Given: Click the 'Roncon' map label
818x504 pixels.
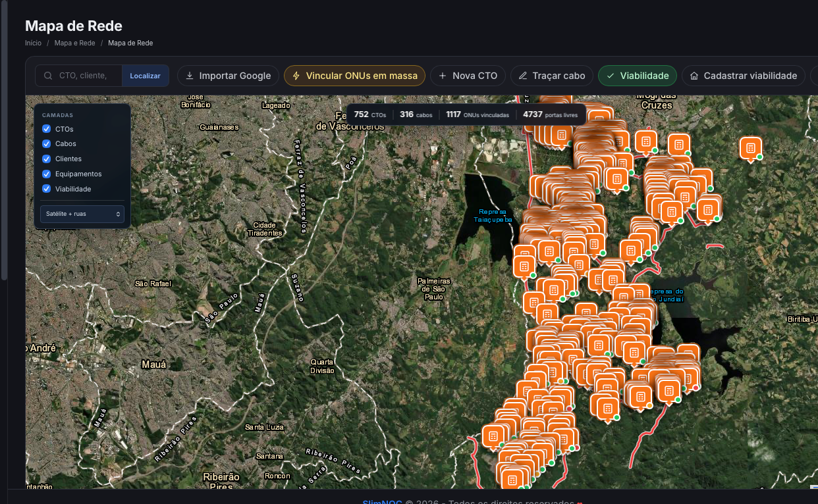Looking at the screenshot, I should click(277, 476).
